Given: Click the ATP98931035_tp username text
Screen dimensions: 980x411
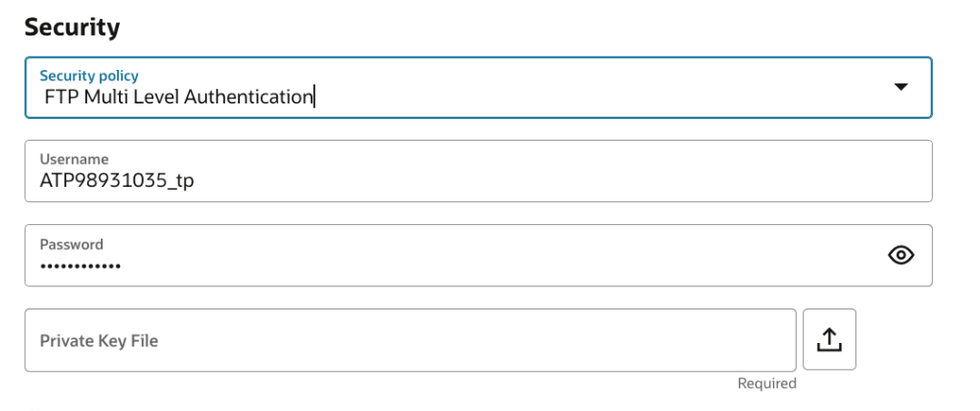Looking at the screenshot, I should click(x=116, y=182).
